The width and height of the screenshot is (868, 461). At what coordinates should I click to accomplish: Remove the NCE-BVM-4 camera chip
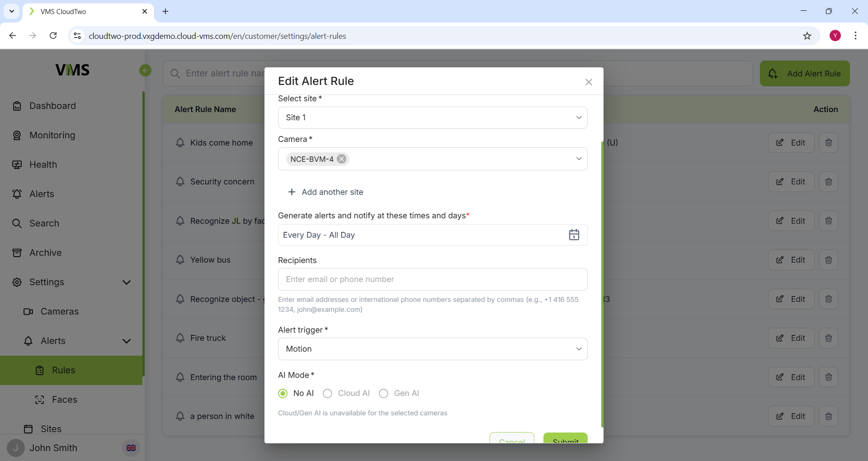click(342, 159)
